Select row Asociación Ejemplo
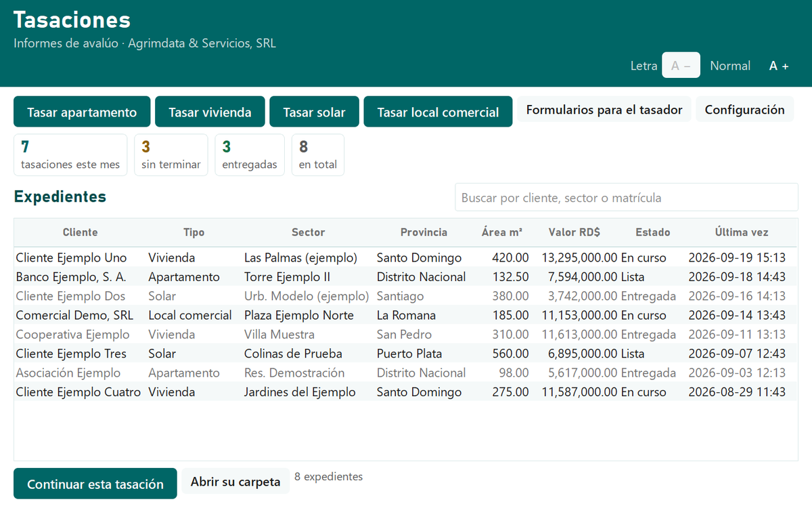The width and height of the screenshot is (812, 508). [406, 373]
